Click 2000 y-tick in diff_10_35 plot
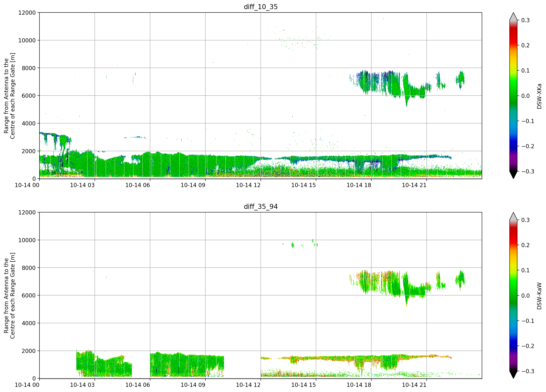This screenshot has width=546, height=392. point(29,151)
